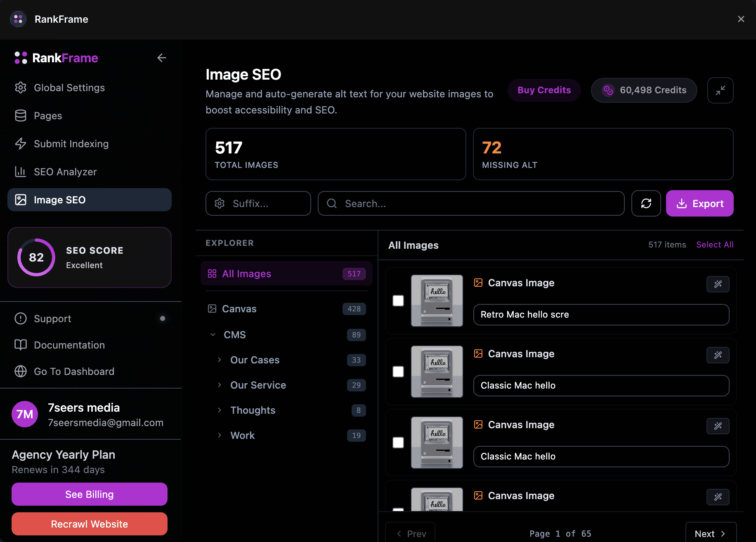Open third Mac thumbnail image
Viewport: 756px width, 542px height.
(x=437, y=443)
